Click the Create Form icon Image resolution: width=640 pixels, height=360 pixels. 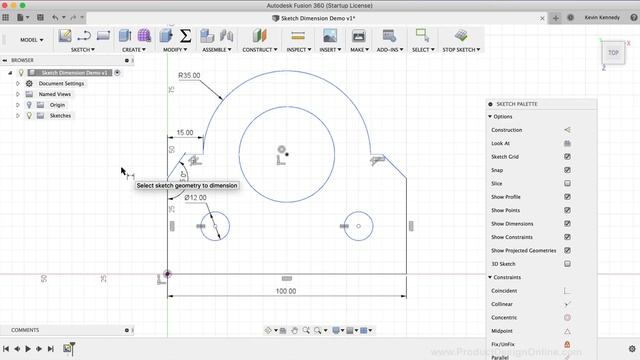coord(144,36)
